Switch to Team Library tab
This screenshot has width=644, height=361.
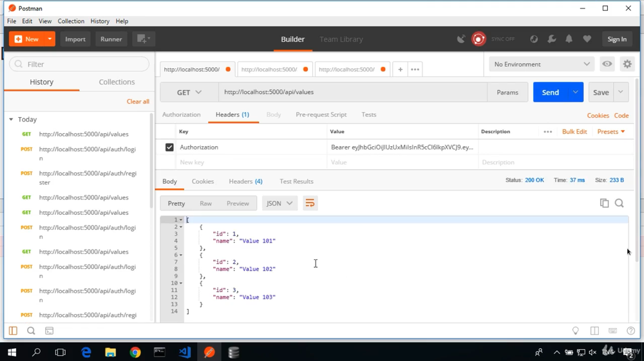coord(341,39)
